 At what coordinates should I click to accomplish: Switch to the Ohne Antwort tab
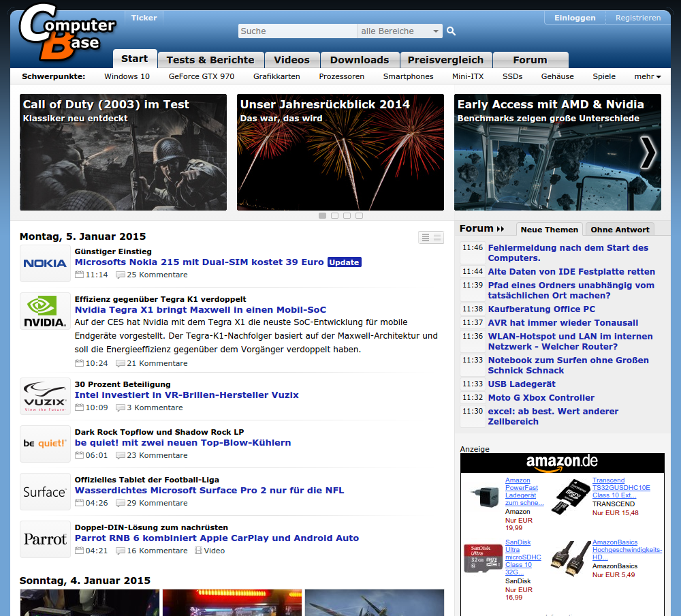coord(620,230)
